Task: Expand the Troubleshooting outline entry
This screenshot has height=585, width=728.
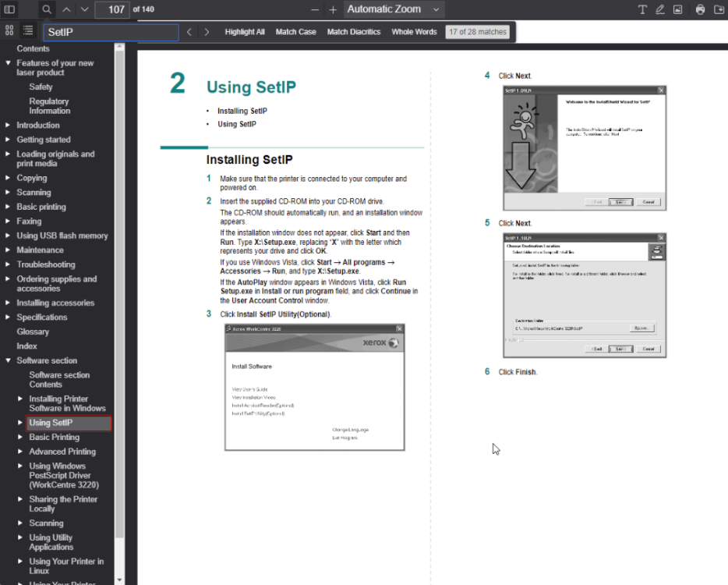Action: (x=8, y=264)
